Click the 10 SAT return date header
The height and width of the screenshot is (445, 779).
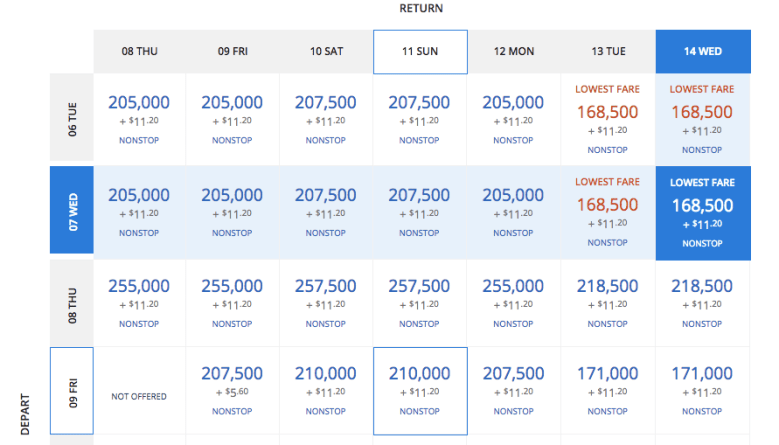tap(326, 51)
